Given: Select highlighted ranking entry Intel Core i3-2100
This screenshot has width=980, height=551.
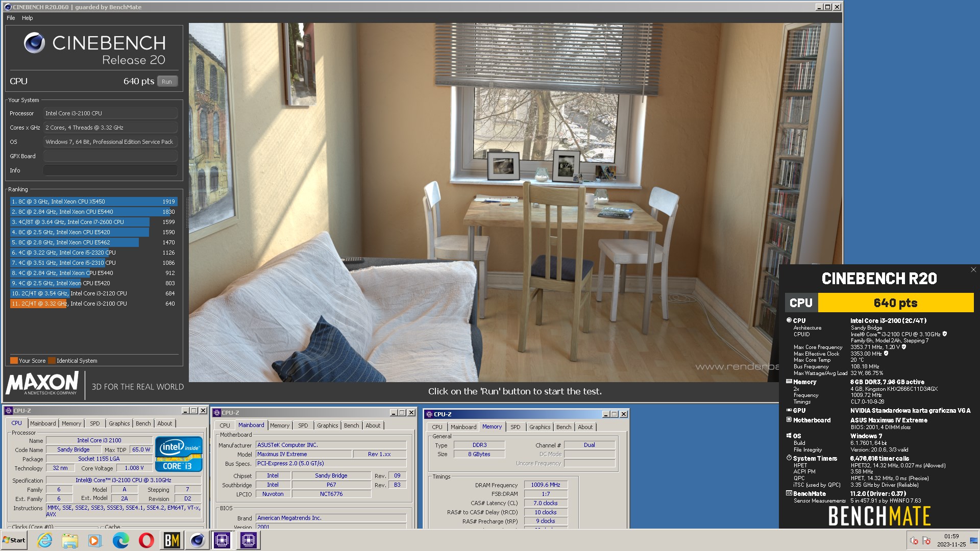Looking at the screenshot, I should (94, 304).
